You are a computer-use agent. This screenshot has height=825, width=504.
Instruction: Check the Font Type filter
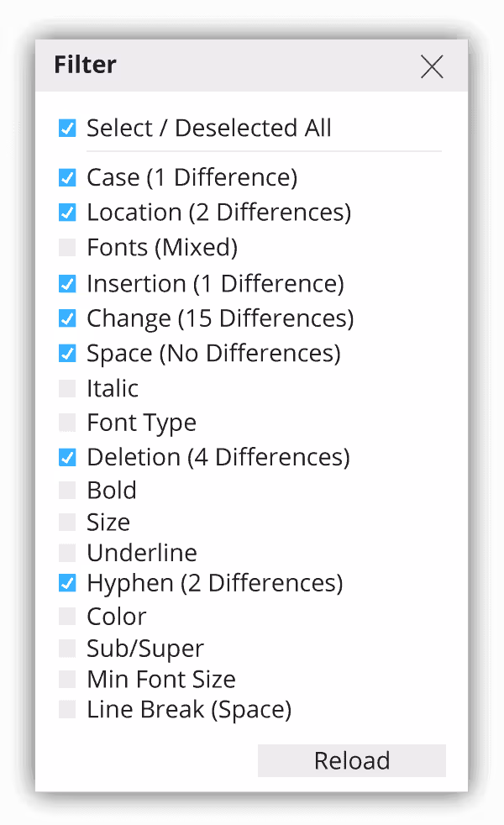[67, 422]
